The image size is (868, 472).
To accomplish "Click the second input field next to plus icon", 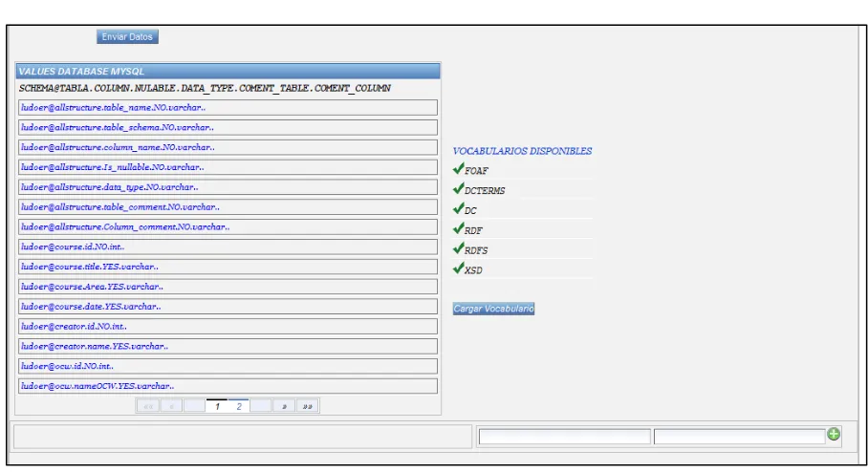I will pos(740,437).
